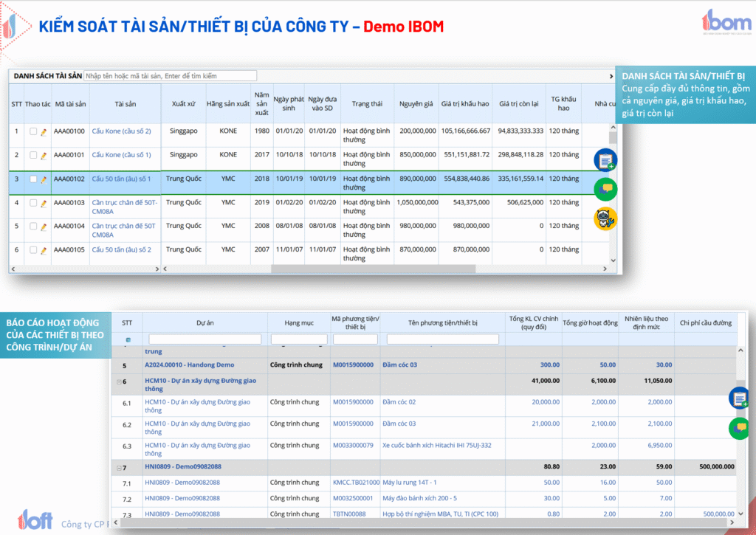Viewport: 756px width, 535px height.
Task: Select the checkbox in row AAA00103
Action: [x=33, y=203]
